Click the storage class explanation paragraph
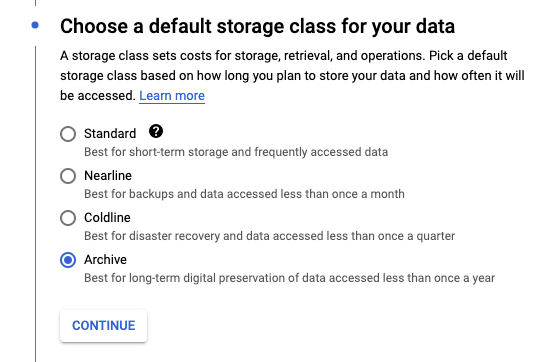The image size is (549, 362). pyautogui.click(x=292, y=76)
